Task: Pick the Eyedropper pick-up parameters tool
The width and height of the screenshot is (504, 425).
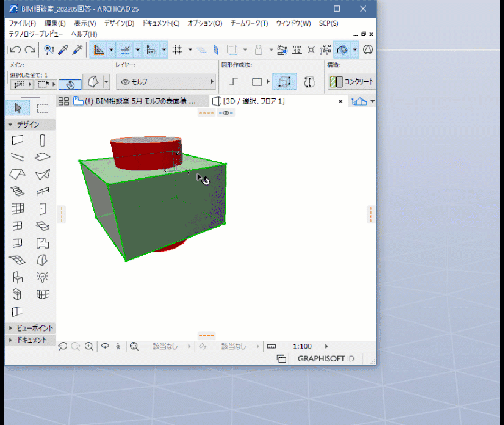Action: pyautogui.click(x=63, y=50)
